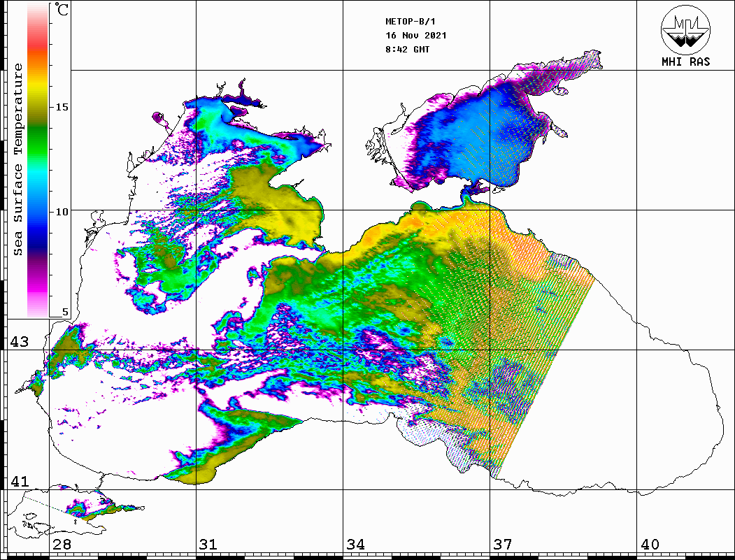Viewport: 735px width, 560px height.
Task: Click latitude label '41'
Action: (x=20, y=481)
